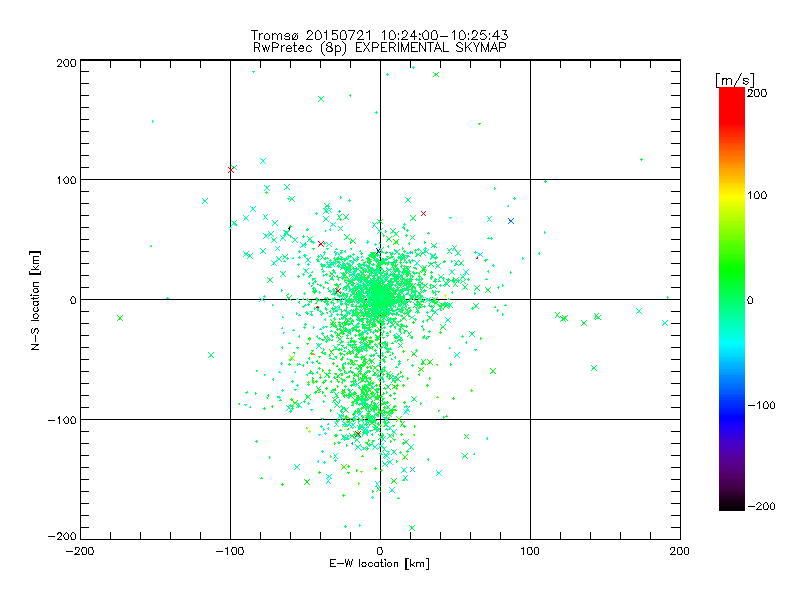800x600 pixels.
Task: Click the title line 'Tromsø 20150721 10:24:00-10:25:43'
Action: point(379,35)
